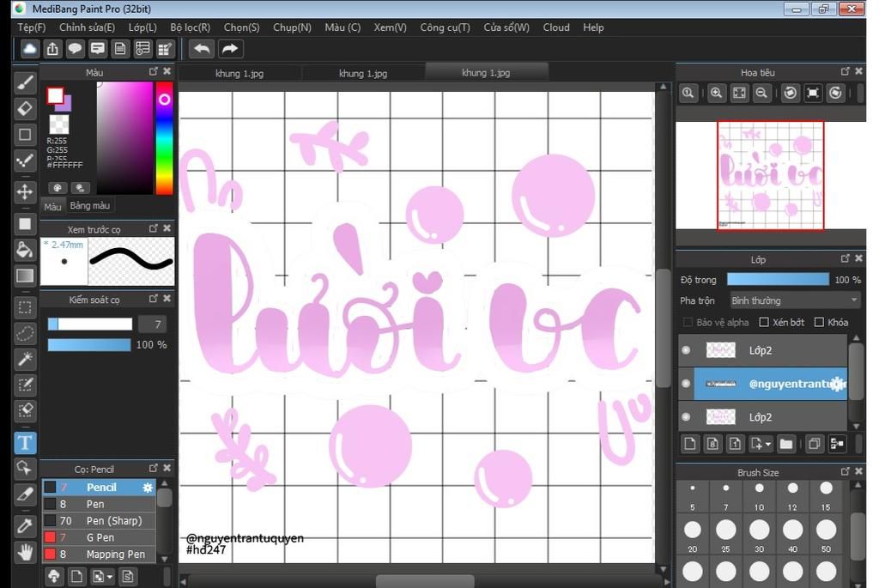Open settings gear for Pencil brush

(x=148, y=487)
